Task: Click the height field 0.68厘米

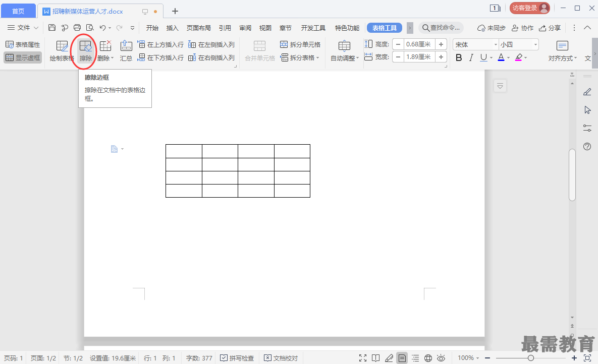Action: point(419,44)
